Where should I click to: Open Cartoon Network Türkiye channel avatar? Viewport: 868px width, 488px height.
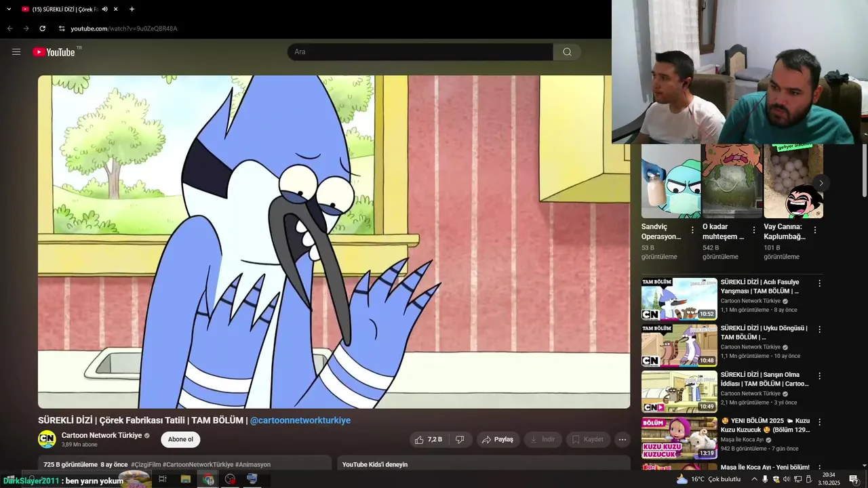pyautogui.click(x=47, y=439)
